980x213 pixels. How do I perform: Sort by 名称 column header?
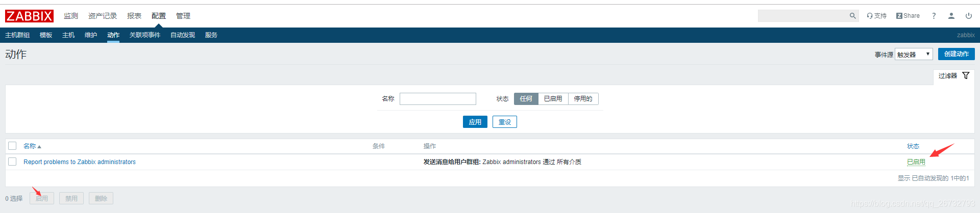(x=32, y=146)
